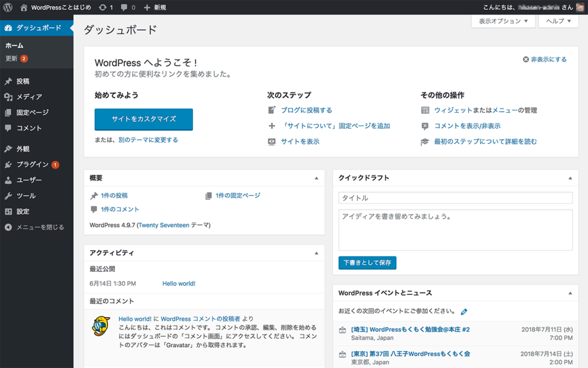Viewport: 588px width, 368px height.
Task: Follow the 最初のステップについて詳細を読む link
Action: tap(485, 141)
